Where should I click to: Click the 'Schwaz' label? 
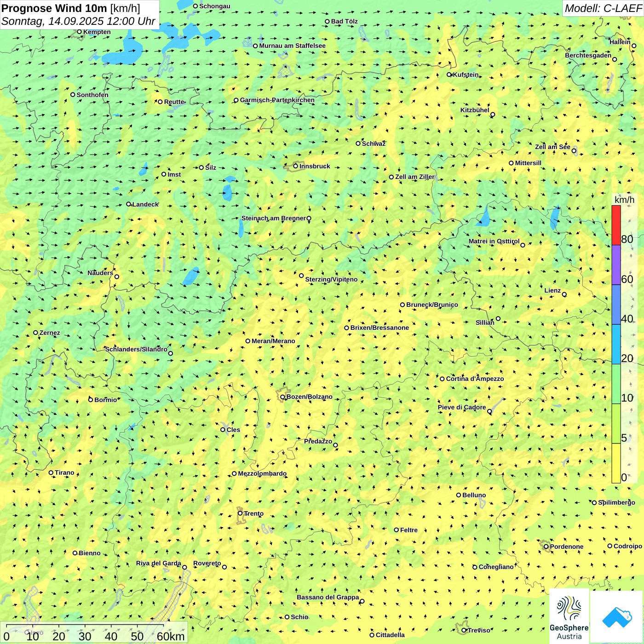(x=374, y=144)
